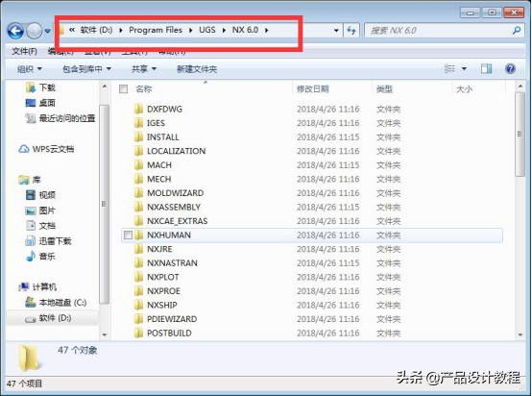Click Program Files in the address path
Screen dimensions: 532x396
156,30
